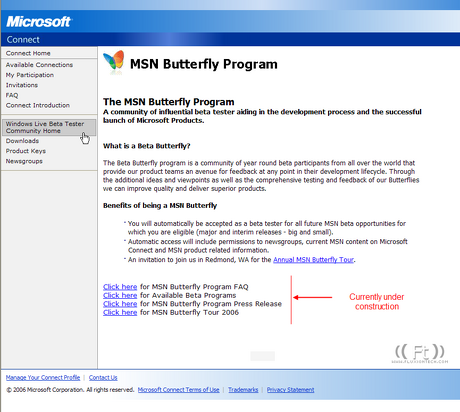Open Manage Your Connect Profile link

coord(43,377)
